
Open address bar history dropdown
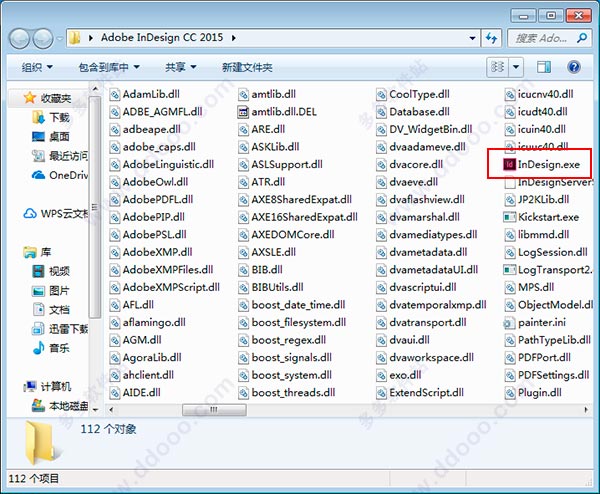pos(473,38)
